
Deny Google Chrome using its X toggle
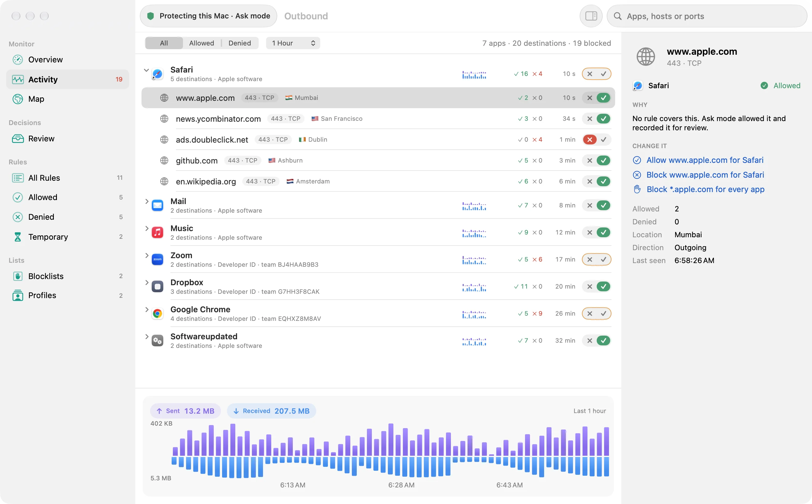tap(590, 313)
